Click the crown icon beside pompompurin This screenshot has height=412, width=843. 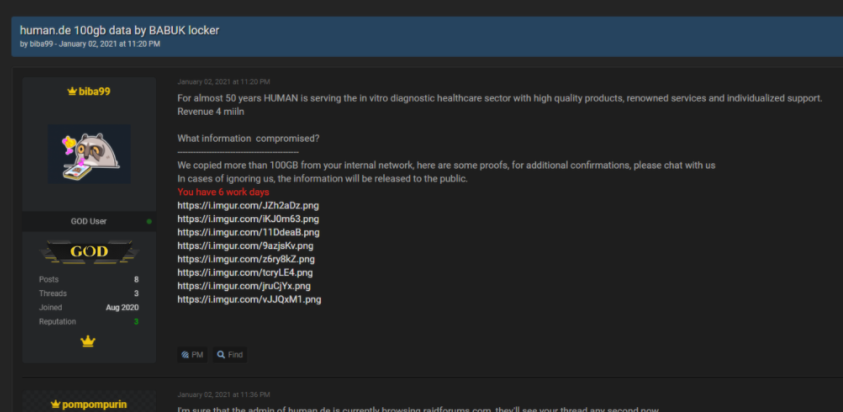click(x=55, y=404)
